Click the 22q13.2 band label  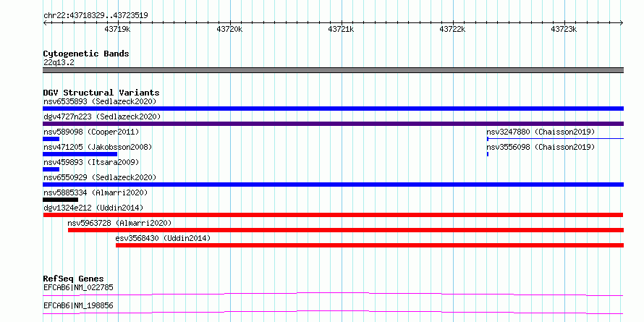pos(59,63)
